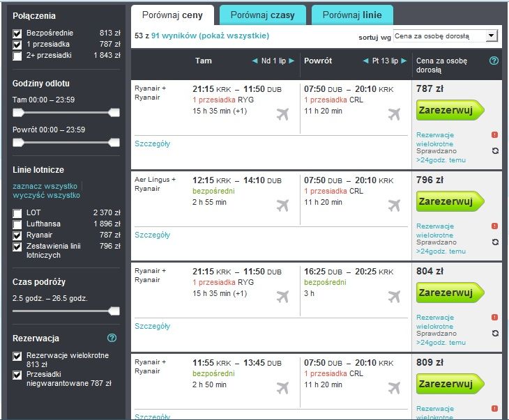Open Szczegóły for the 809 zł result
The image size is (509, 420).
152,417
